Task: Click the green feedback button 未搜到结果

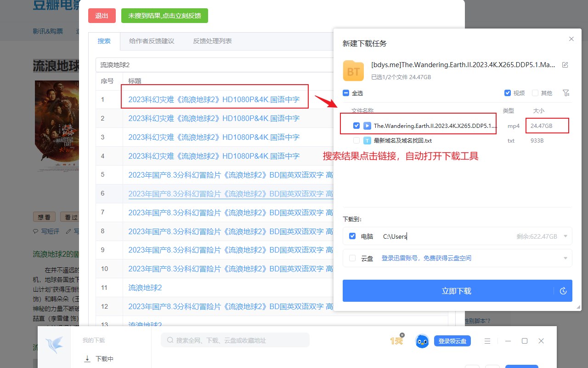Action: tap(164, 16)
